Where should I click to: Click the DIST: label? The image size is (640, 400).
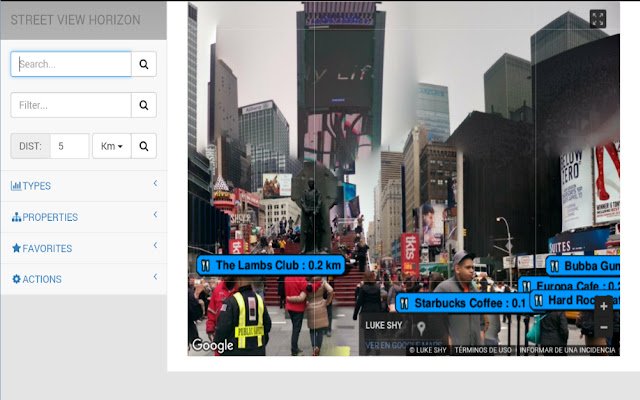click(30, 146)
